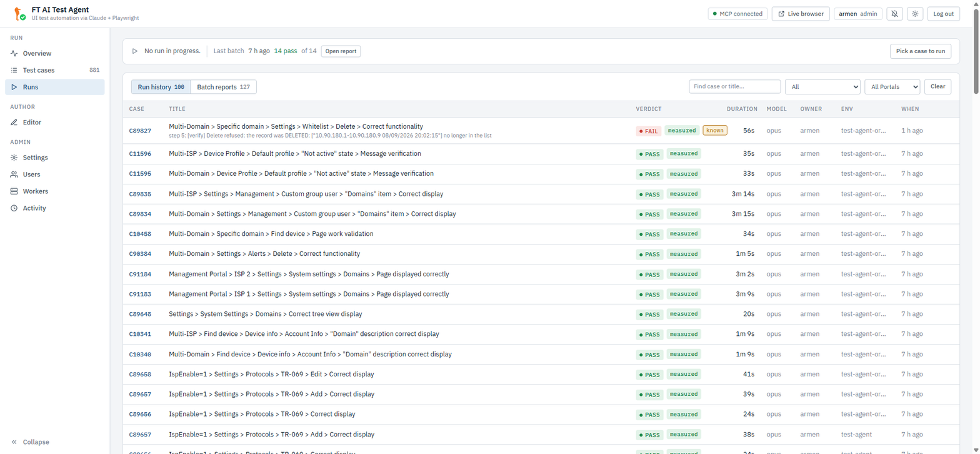Open case C89827 link
This screenshot has height=454, width=980.
point(140,131)
